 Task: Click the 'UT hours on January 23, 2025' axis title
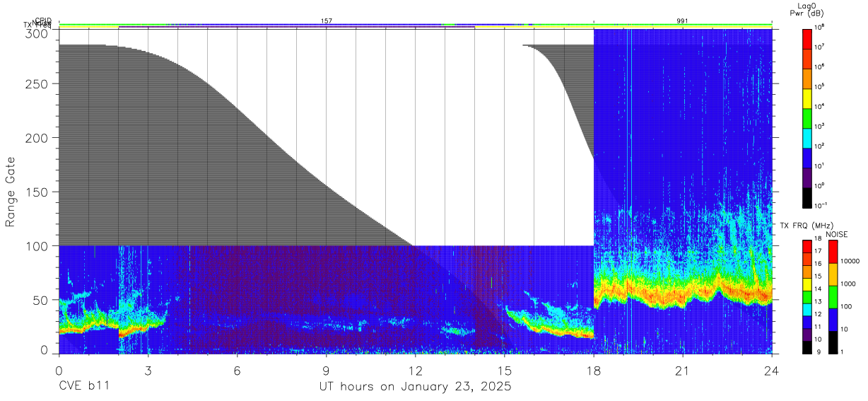point(415,387)
